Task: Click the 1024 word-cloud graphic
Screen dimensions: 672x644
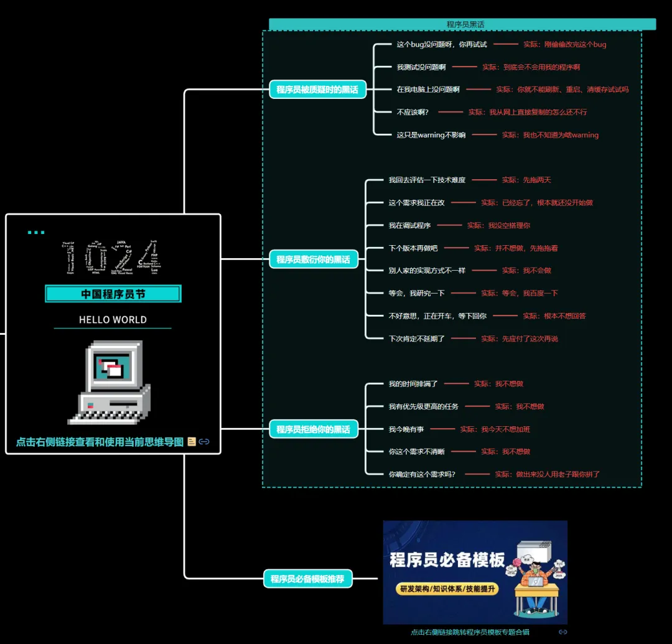Action: coord(112,256)
